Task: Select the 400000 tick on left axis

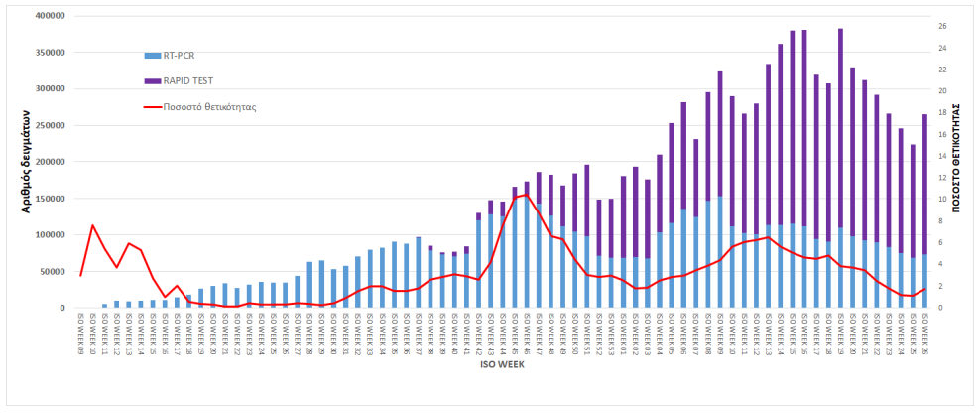Action: [50, 17]
